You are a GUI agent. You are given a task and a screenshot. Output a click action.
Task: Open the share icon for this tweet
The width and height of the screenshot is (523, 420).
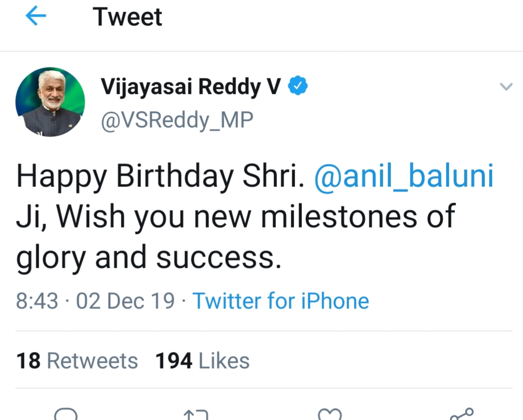click(461, 414)
